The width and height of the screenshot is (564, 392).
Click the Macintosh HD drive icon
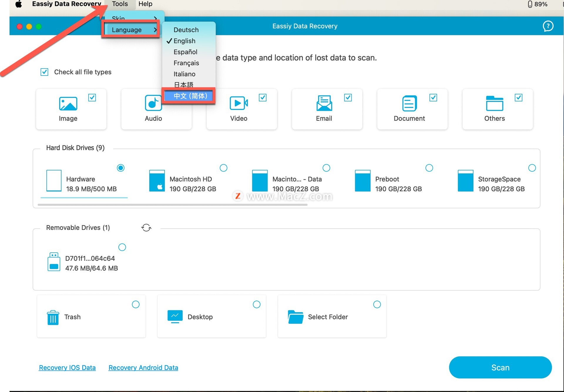coord(157,180)
